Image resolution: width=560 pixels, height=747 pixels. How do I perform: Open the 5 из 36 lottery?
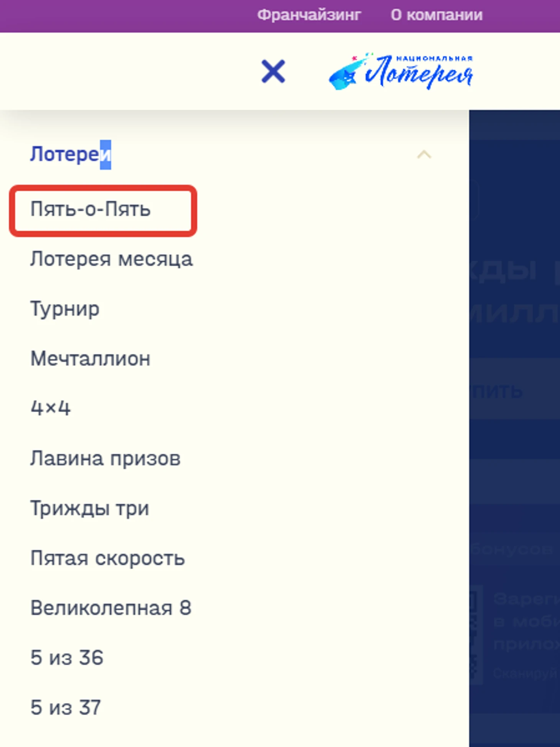click(x=67, y=658)
